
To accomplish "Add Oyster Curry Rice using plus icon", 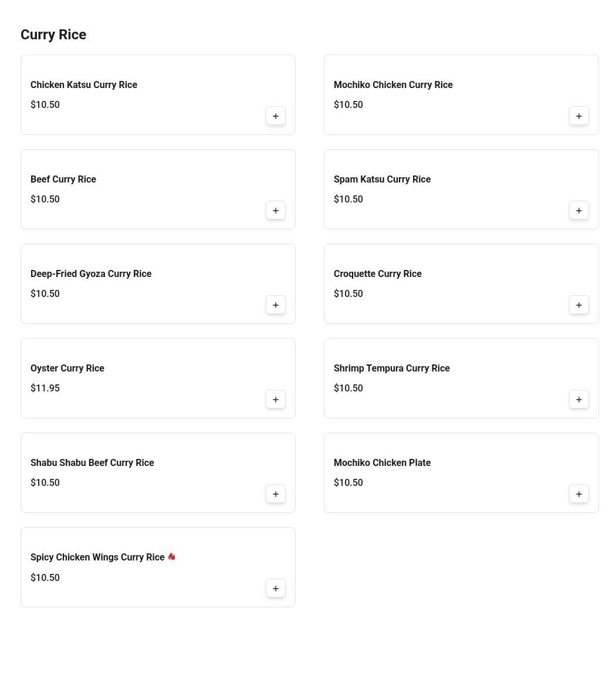I will [276, 400].
